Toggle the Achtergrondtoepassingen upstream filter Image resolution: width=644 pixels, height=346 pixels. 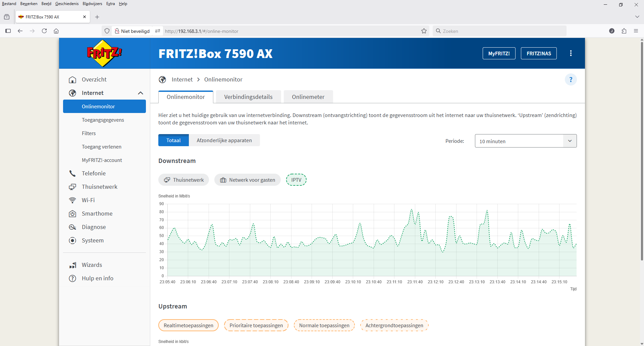394,325
